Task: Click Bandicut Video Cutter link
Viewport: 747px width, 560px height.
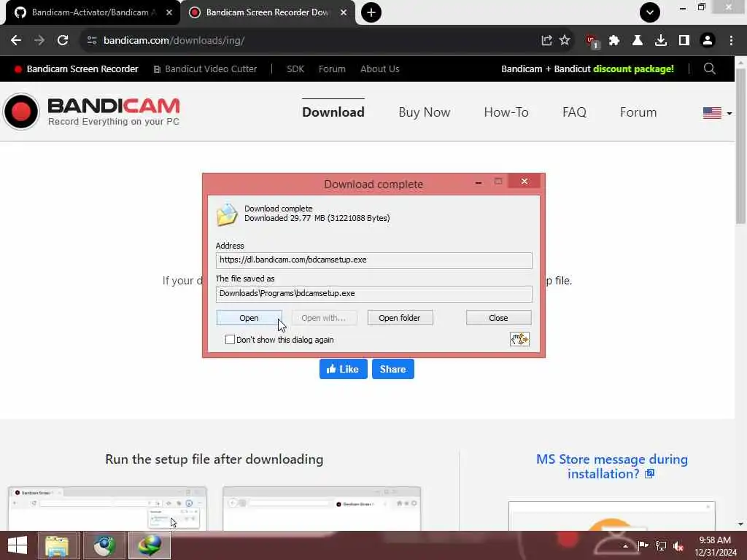Action: point(205,69)
